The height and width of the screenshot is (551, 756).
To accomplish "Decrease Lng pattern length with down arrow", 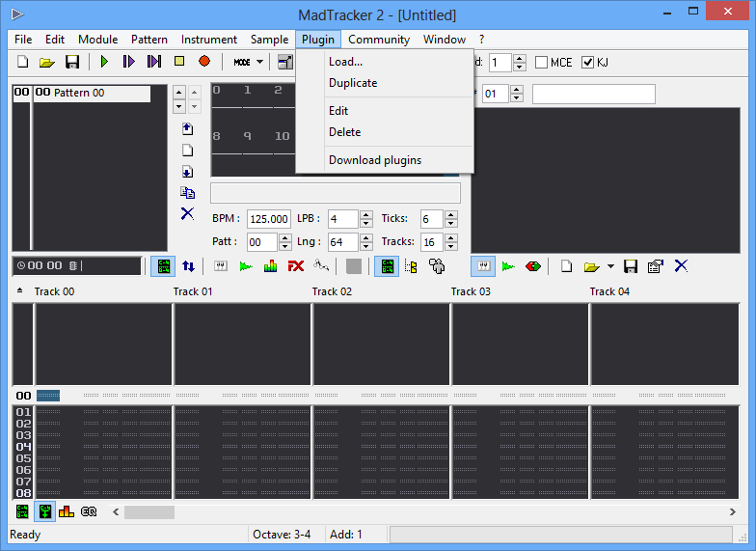I will pos(366,247).
